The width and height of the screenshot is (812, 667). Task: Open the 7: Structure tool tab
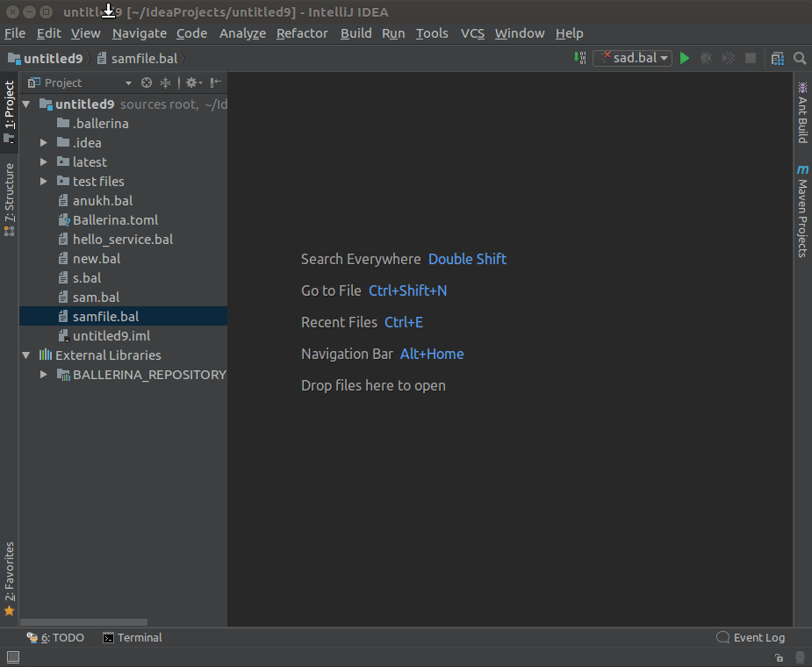click(x=10, y=199)
